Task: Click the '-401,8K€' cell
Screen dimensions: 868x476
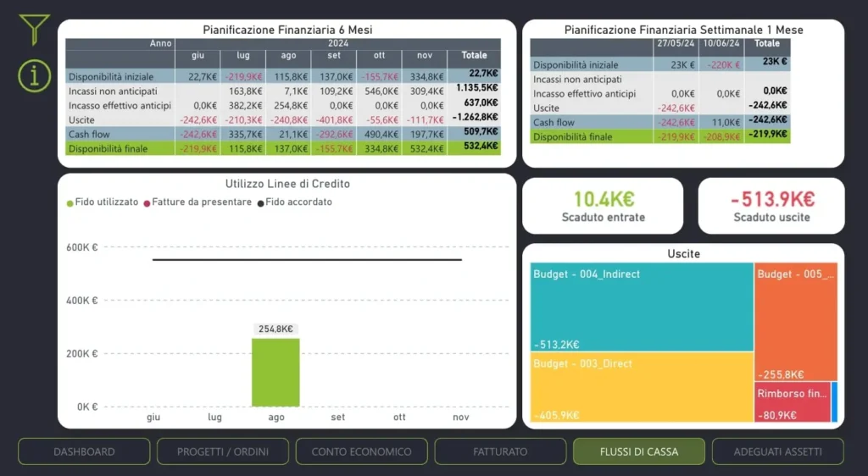Action: (334, 120)
